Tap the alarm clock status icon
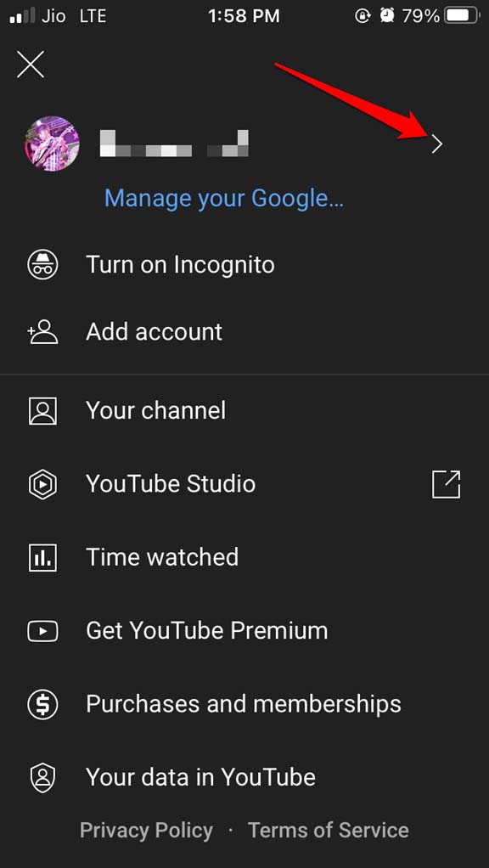Screen dimensions: 489x868 387,16
